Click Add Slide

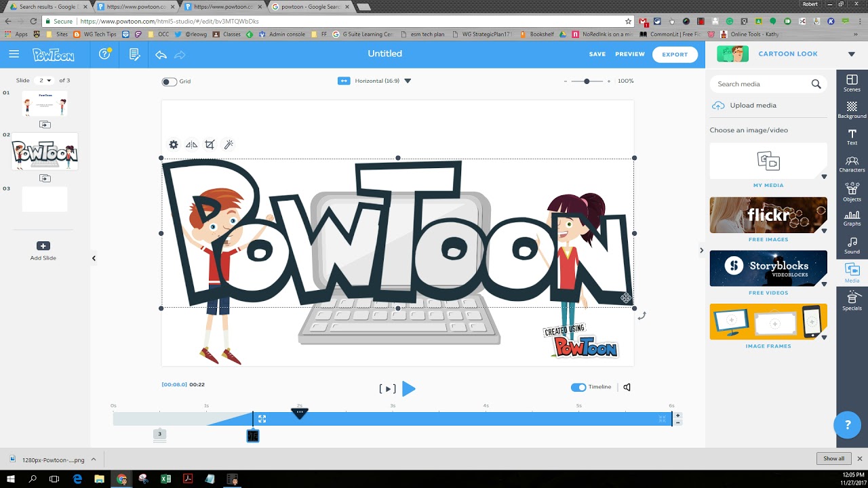click(x=43, y=250)
